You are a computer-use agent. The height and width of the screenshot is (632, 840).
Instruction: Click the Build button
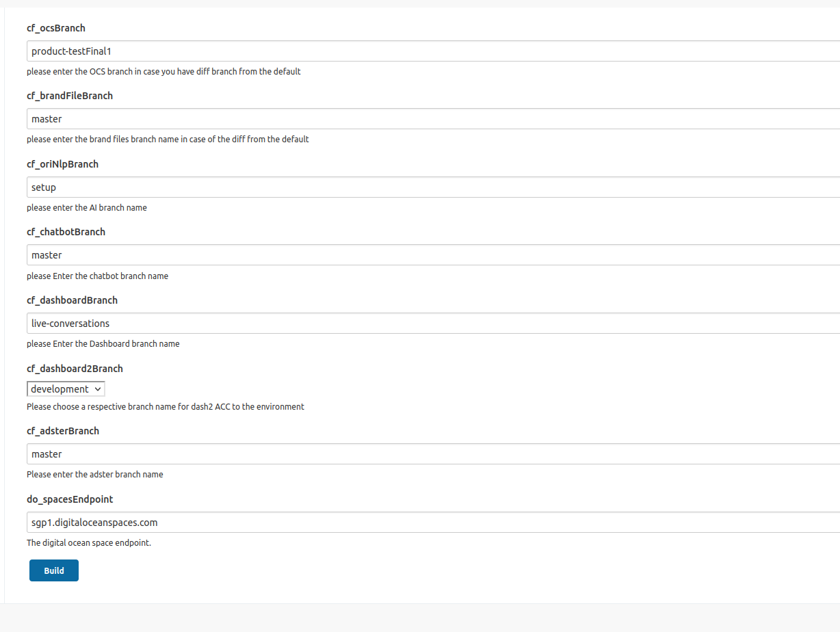point(54,570)
